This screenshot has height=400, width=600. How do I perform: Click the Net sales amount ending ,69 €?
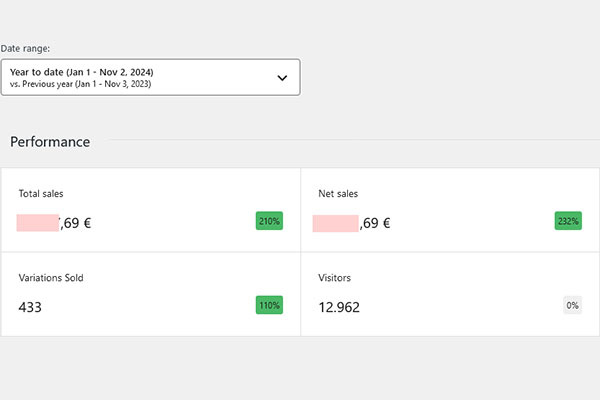(375, 223)
